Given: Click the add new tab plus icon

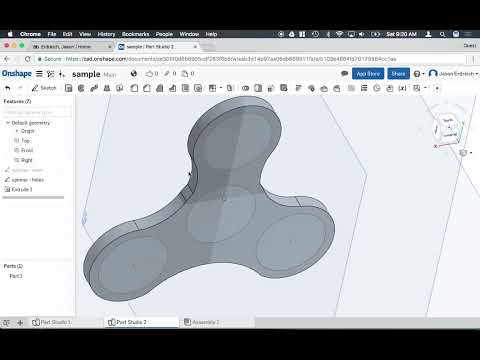Looking at the screenshot, I should 20,322.
